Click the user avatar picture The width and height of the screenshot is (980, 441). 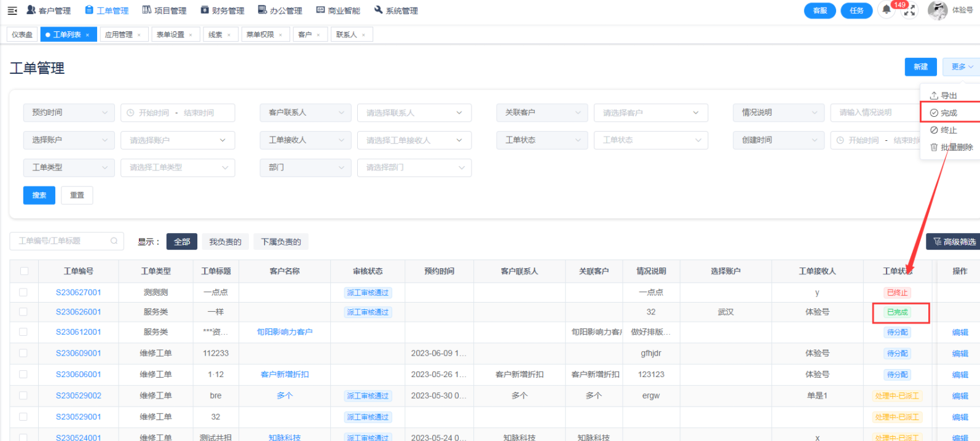tap(937, 10)
